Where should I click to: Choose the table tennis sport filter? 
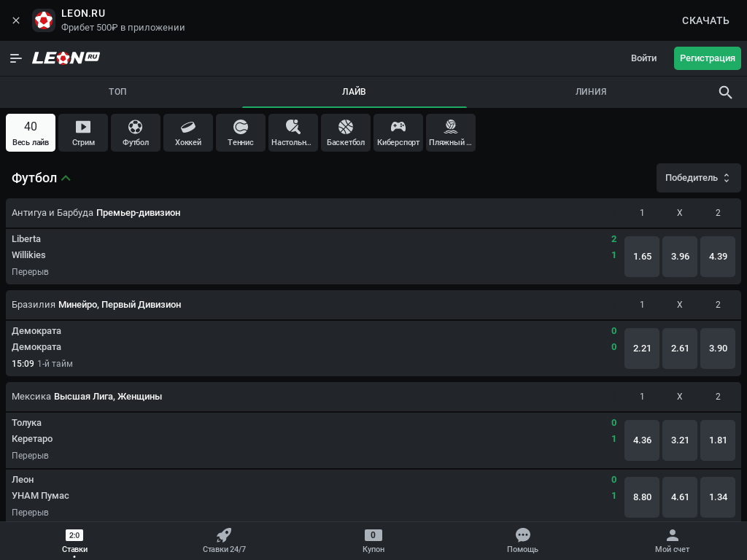point(293,133)
